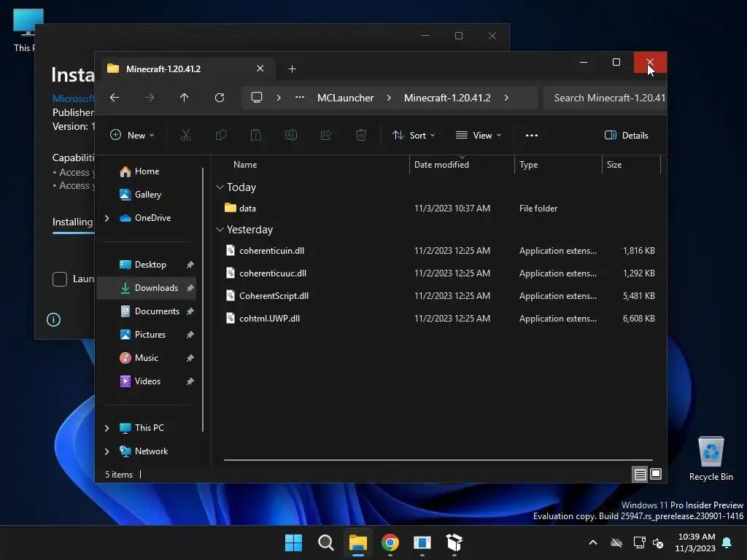Click the search Minecraft-1.20.41.2 box

point(605,98)
